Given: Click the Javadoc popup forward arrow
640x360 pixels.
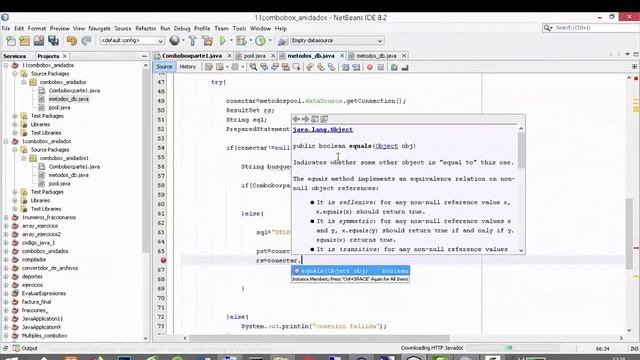Looking at the screenshot, I should (305, 119).
